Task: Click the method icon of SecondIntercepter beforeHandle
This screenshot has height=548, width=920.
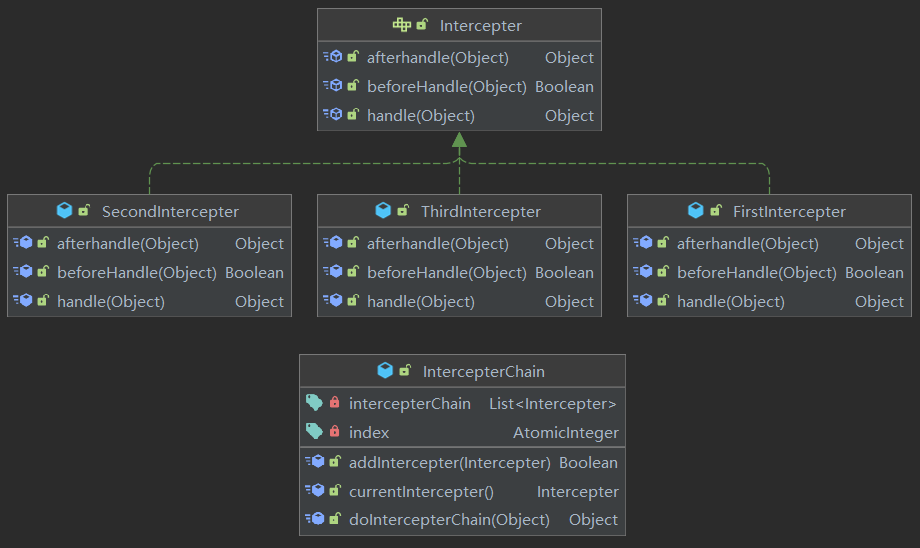Action: tap(23, 272)
